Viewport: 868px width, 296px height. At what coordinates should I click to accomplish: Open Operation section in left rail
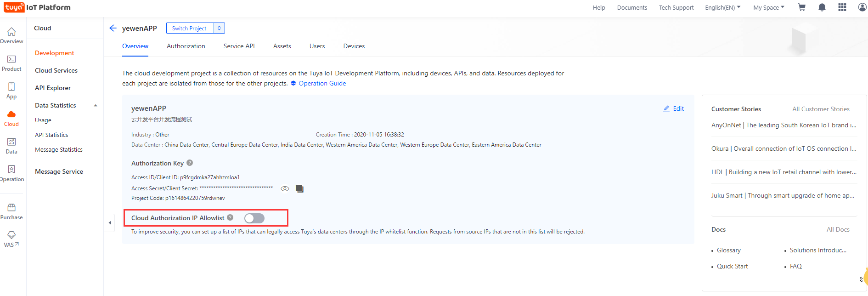(11, 174)
